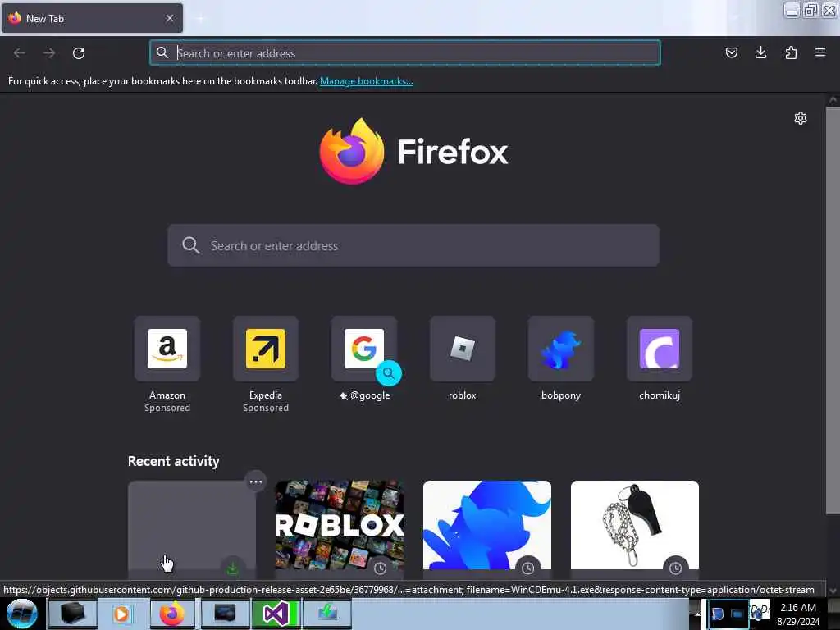Open the clock showing 2:16 AM

pyautogui.click(x=797, y=614)
